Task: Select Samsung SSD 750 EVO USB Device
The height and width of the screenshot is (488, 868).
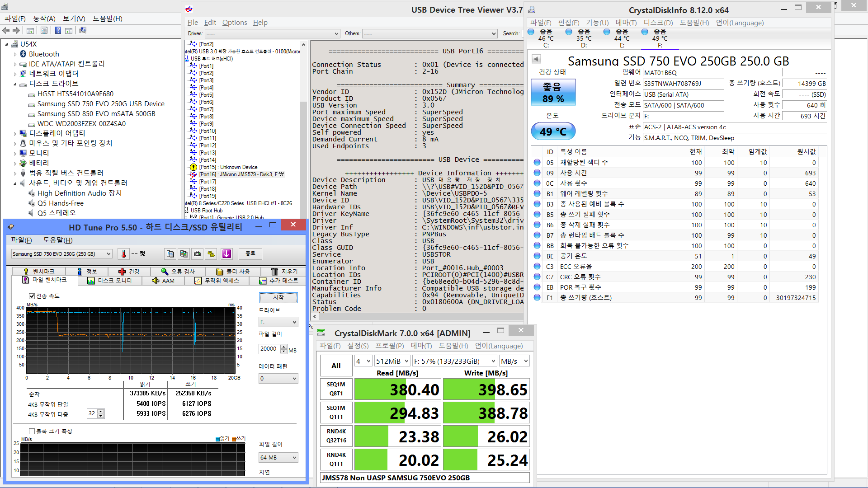Action: coord(101,104)
